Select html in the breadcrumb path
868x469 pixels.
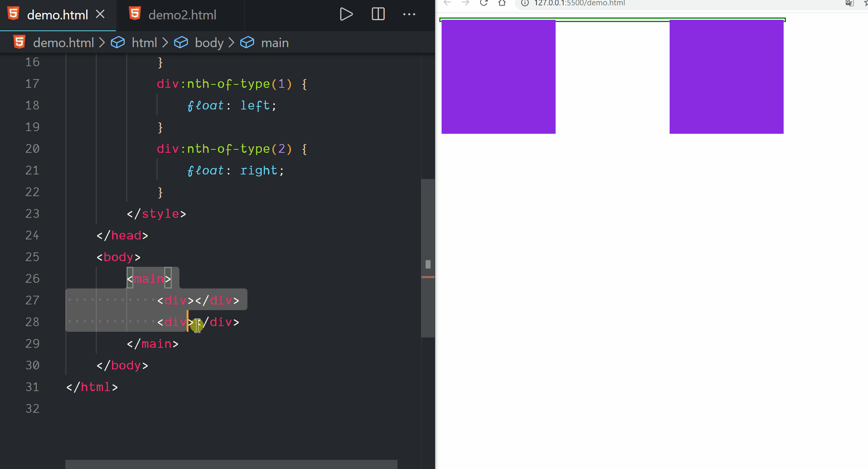click(x=144, y=43)
